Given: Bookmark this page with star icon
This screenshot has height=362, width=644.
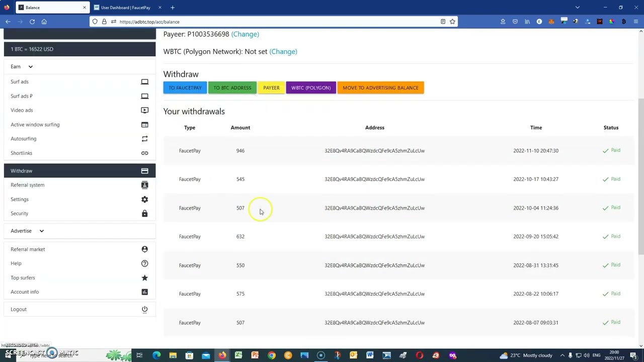Looking at the screenshot, I should tap(452, 22).
